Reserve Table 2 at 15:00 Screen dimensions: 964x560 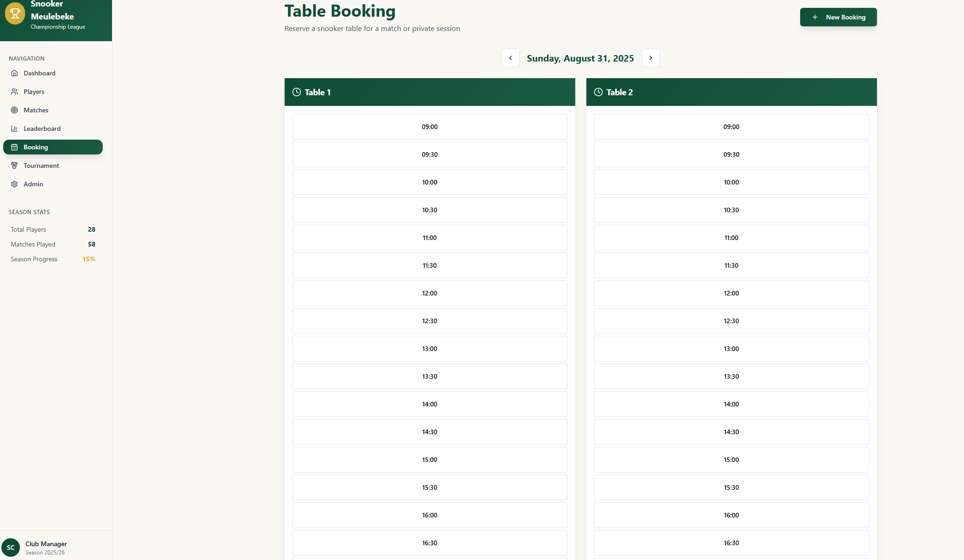(x=732, y=460)
